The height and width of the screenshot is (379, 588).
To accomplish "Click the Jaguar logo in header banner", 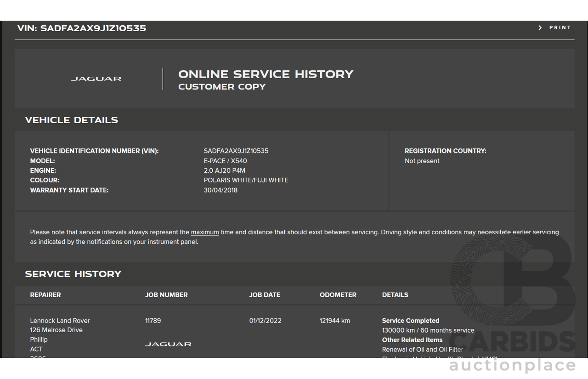I will tap(96, 79).
